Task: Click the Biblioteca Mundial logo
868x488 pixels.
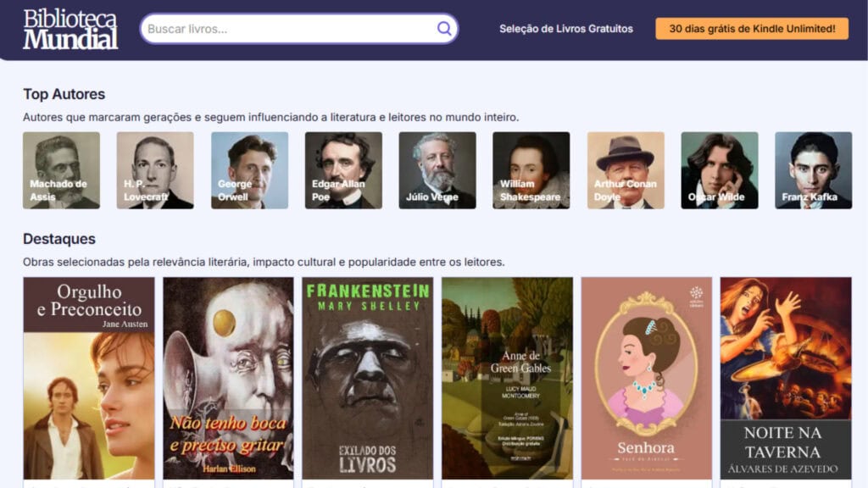Action: [x=70, y=29]
